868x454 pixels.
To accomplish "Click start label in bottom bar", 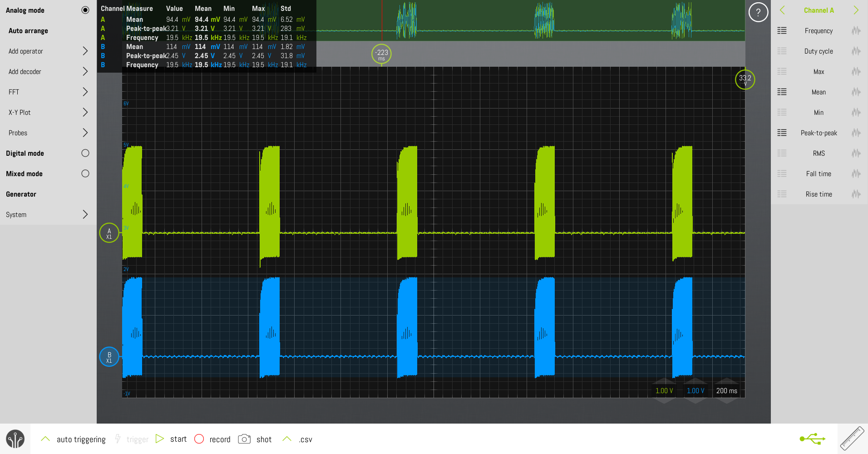I will [178, 439].
